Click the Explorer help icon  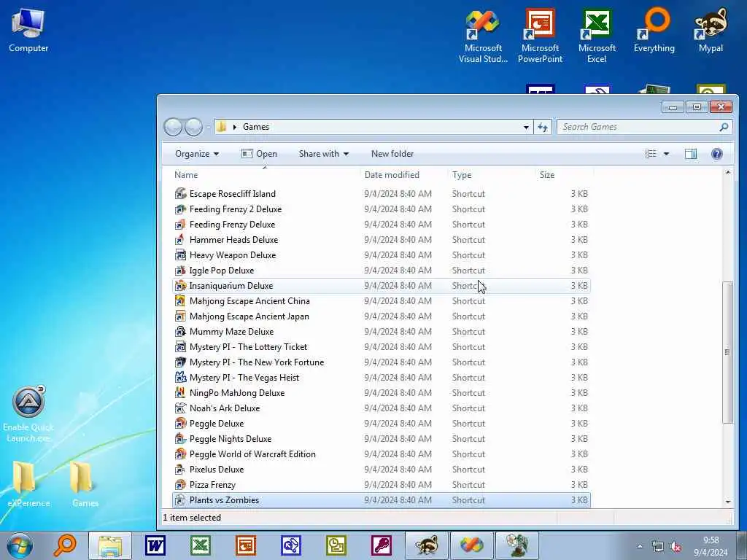[716, 154]
